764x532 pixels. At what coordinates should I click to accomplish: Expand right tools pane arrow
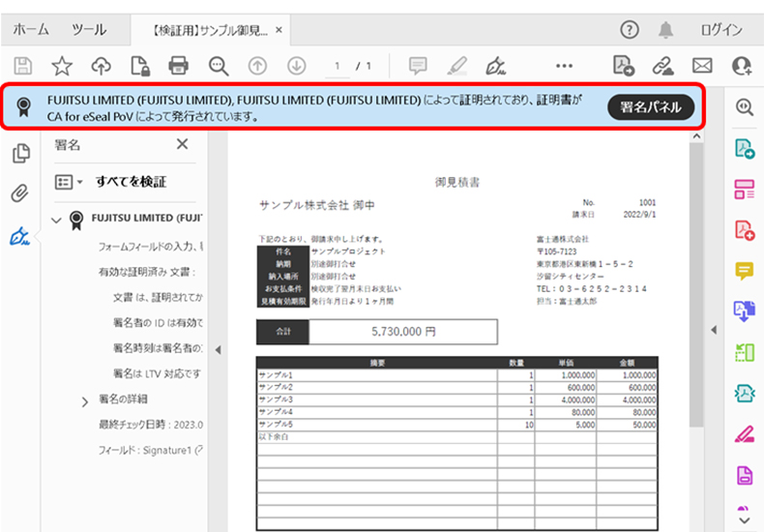(x=714, y=330)
